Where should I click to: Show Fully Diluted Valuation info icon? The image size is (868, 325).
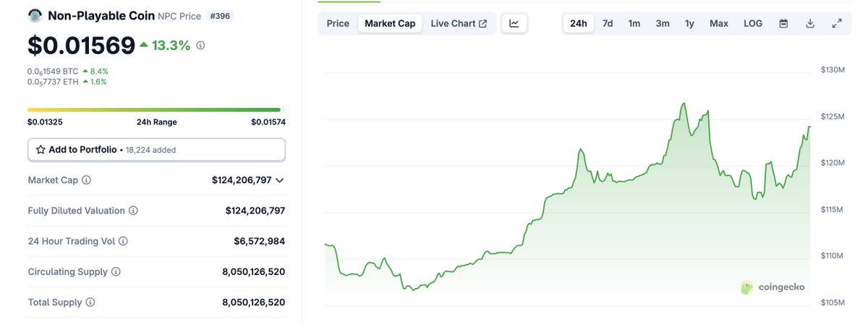pos(133,211)
